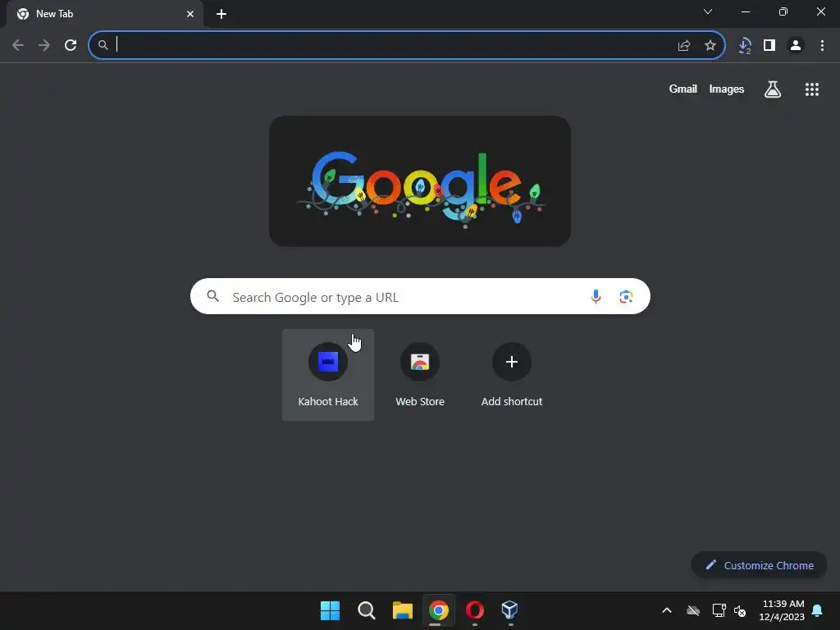Open the OneDrive cloud tray icon
This screenshot has height=630, width=840.
(x=692, y=610)
